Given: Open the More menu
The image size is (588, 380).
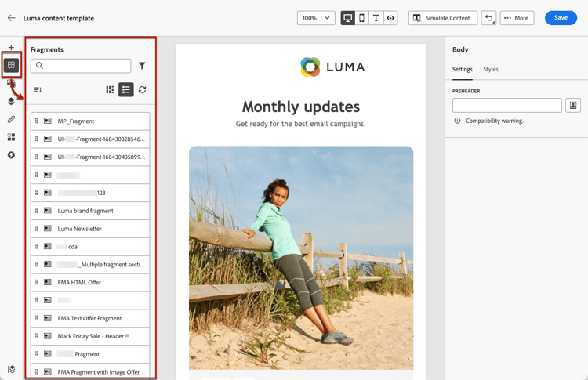Looking at the screenshot, I should pos(517,18).
